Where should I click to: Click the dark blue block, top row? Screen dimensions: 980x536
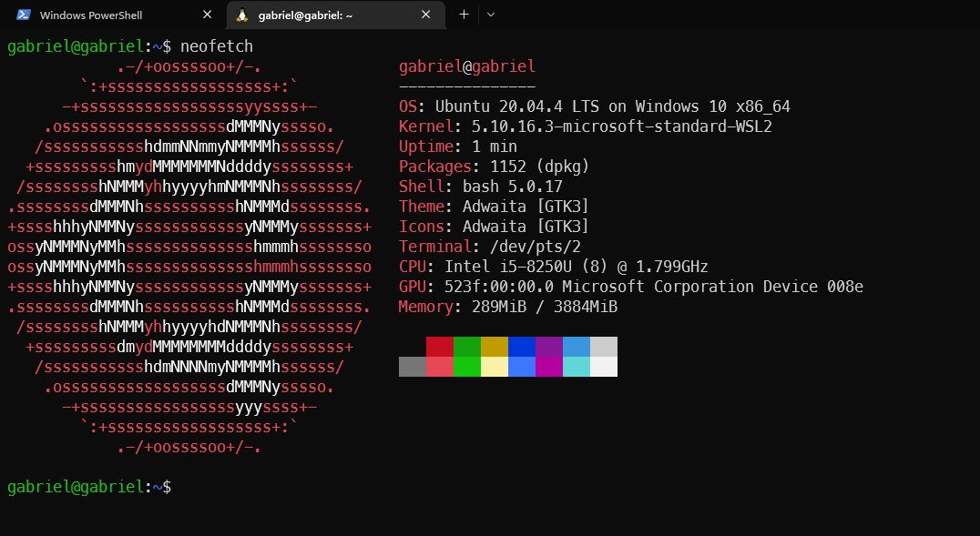[522, 347]
